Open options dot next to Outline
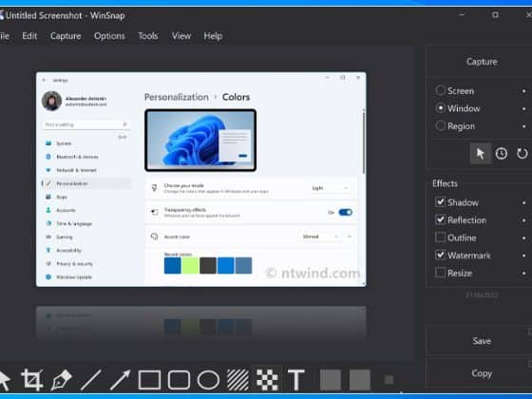The height and width of the screenshot is (399, 532). [x=523, y=237]
